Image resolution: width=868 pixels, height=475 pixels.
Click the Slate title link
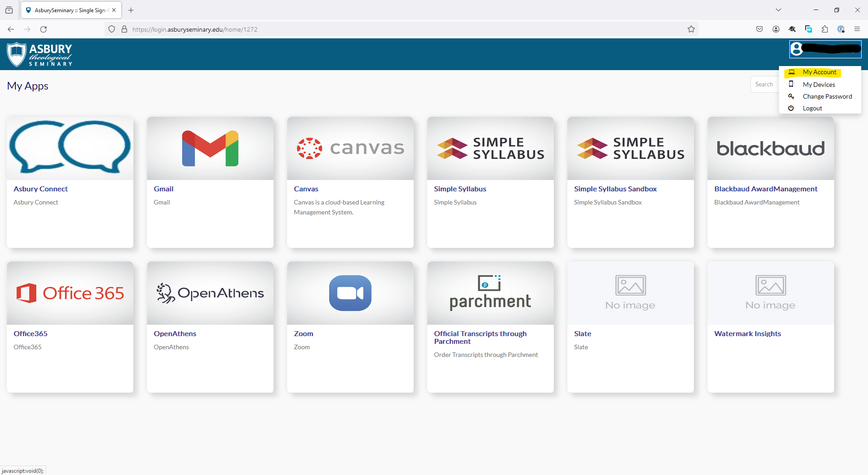pyautogui.click(x=583, y=334)
